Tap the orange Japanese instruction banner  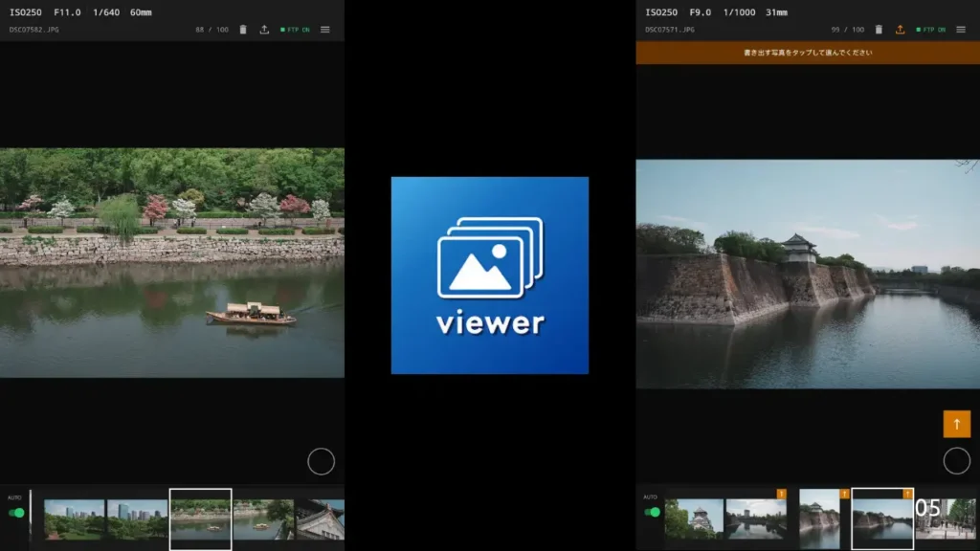click(808, 53)
